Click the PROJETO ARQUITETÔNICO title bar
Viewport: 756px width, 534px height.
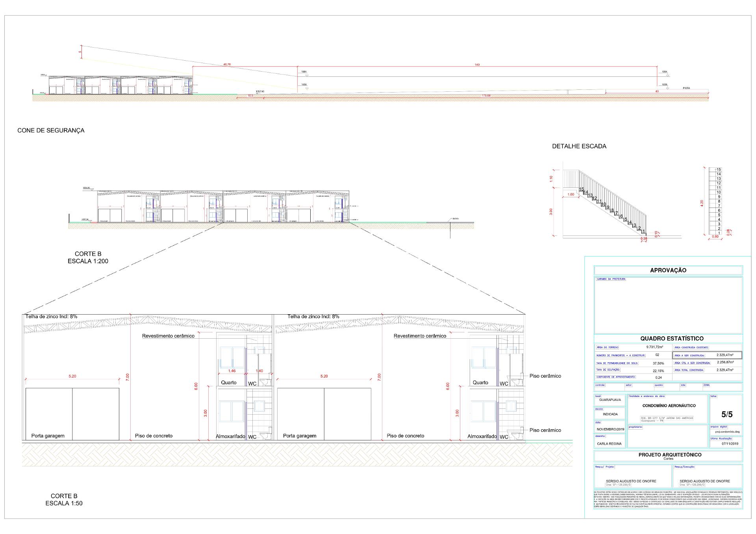668,456
